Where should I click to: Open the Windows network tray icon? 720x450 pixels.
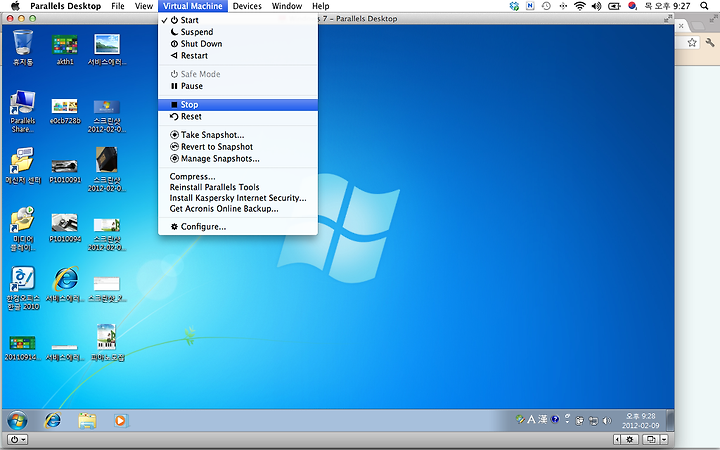point(593,420)
